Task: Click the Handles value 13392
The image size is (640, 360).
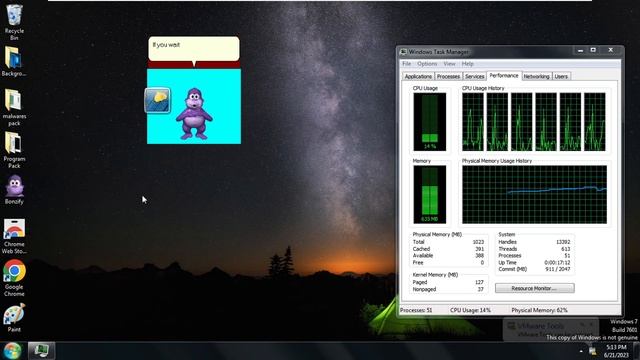Action: pyautogui.click(x=563, y=242)
